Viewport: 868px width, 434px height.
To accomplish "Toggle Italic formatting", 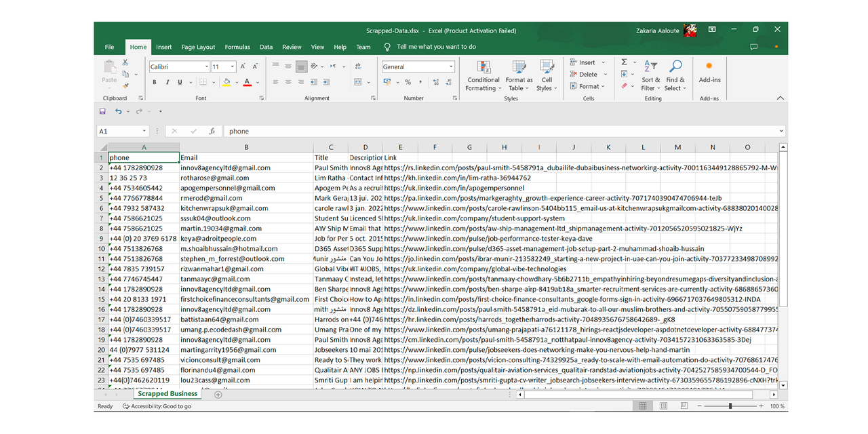I will pos(167,82).
